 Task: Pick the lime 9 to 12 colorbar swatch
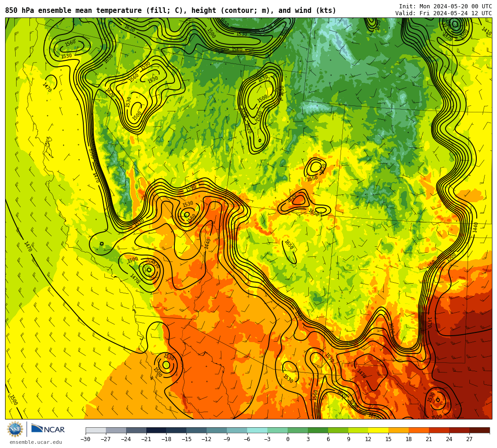(358, 430)
